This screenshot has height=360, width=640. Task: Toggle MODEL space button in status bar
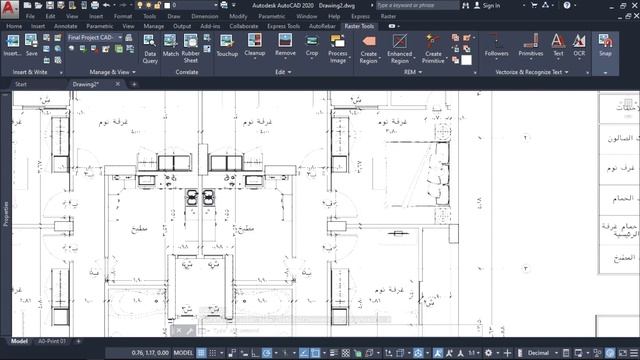tap(183, 353)
